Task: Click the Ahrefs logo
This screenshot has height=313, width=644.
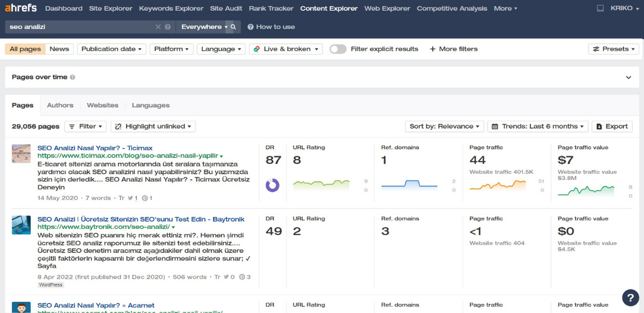Action: (x=21, y=9)
